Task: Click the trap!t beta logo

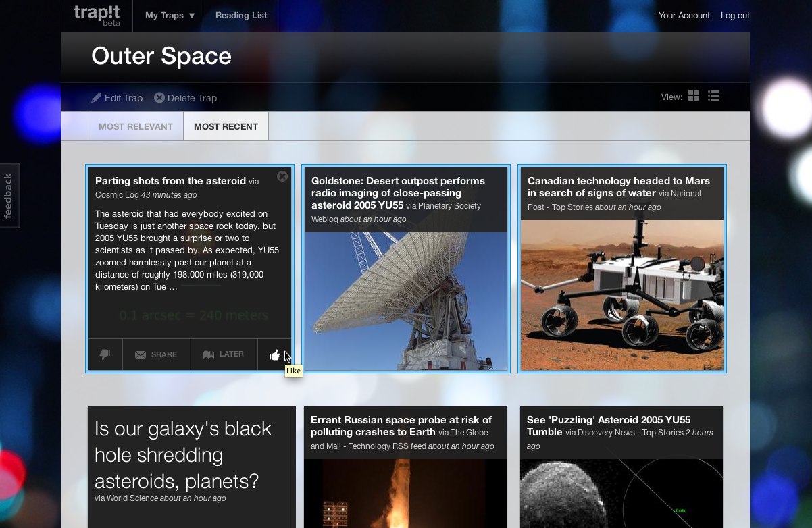Action: [x=97, y=16]
